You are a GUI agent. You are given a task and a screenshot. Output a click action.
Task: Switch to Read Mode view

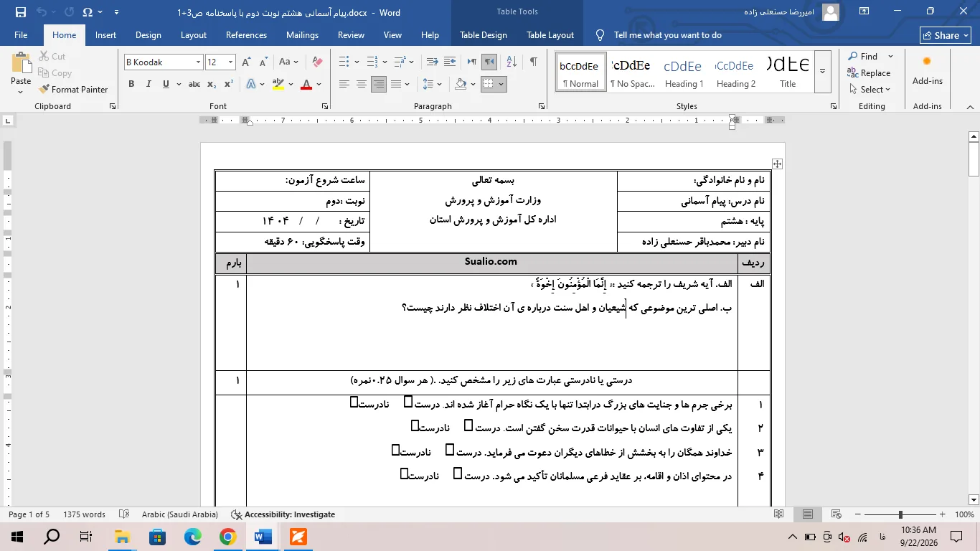[779, 514]
